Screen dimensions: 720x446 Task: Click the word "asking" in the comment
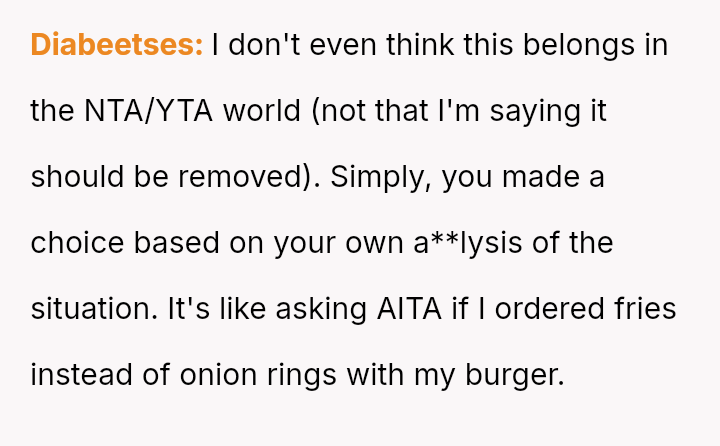311,309
